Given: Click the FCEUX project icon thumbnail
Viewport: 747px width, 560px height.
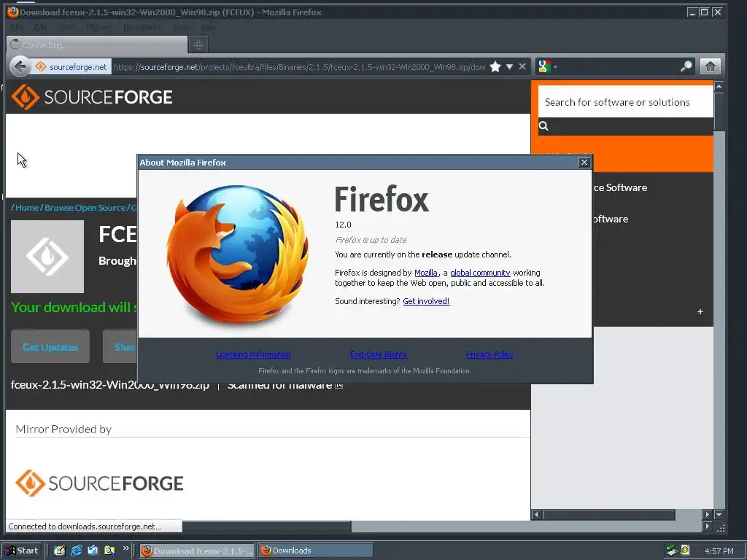Looking at the screenshot, I should click(x=47, y=256).
